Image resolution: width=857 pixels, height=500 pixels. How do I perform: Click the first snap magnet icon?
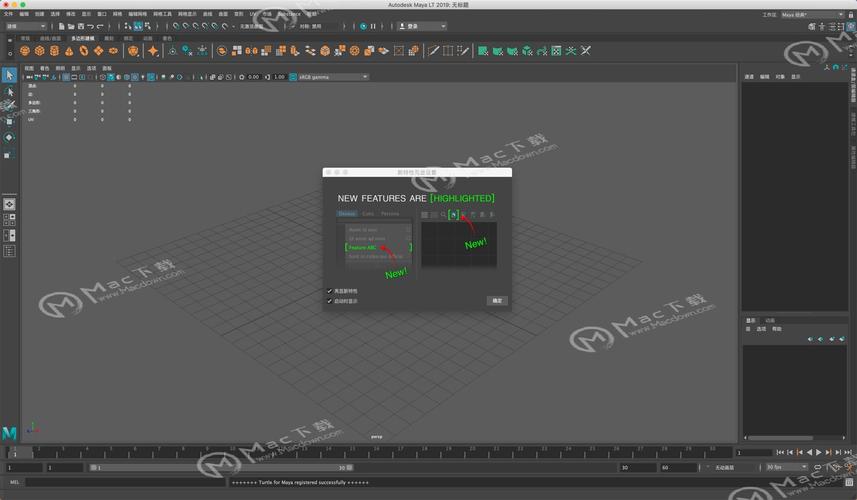coord(176,26)
